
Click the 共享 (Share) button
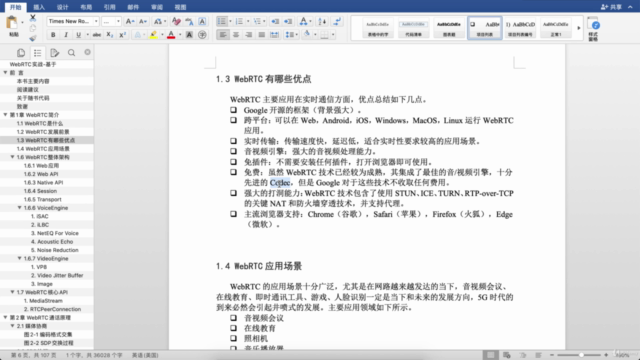pyautogui.click(x=611, y=7)
